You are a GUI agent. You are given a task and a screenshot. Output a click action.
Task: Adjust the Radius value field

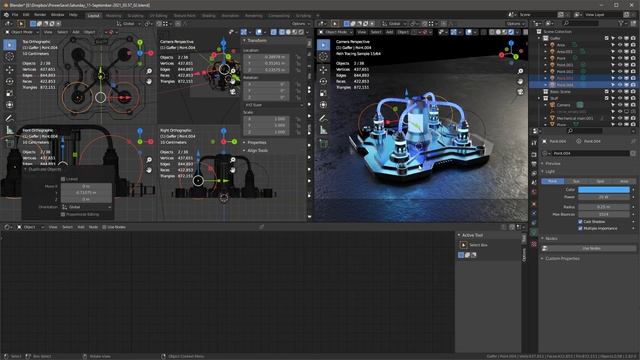click(x=604, y=207)
